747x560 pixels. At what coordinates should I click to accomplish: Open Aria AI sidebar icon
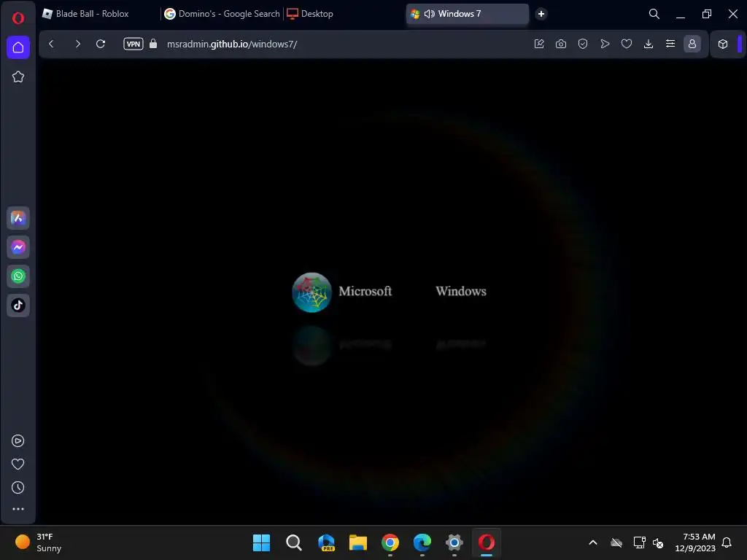tap(18, 218)
